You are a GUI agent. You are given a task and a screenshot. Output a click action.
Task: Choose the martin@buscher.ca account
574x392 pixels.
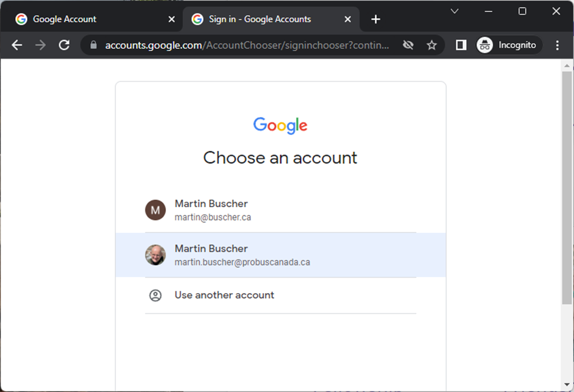point(281,210)
